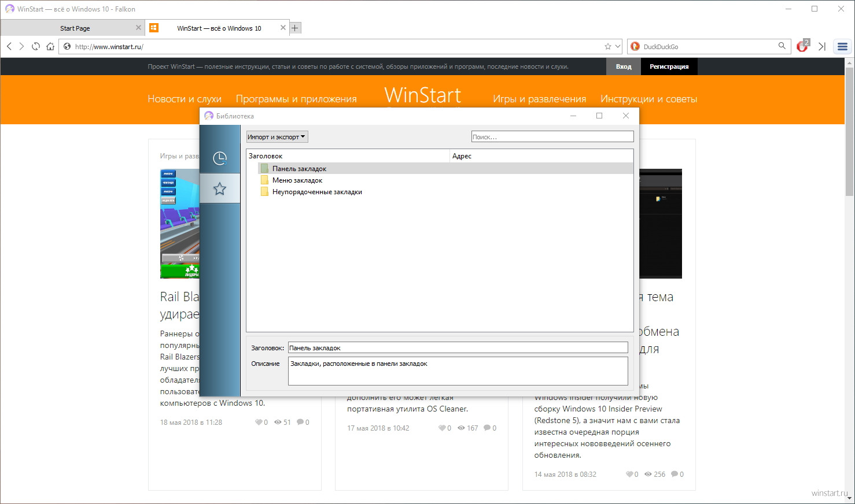Click the Регистрация button

click(669, 66)
